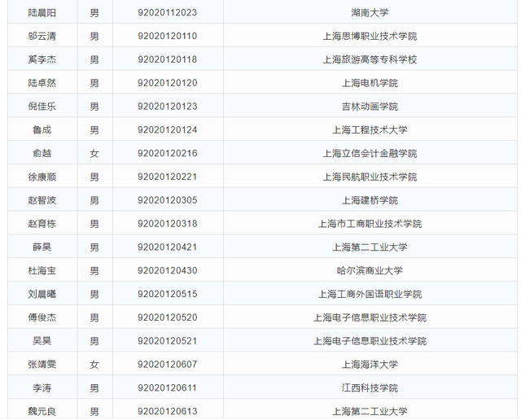The image size is (521, 420).
Task: Select '上海第二工业大学' in 魏元良's row
Action: pos(370,411)
